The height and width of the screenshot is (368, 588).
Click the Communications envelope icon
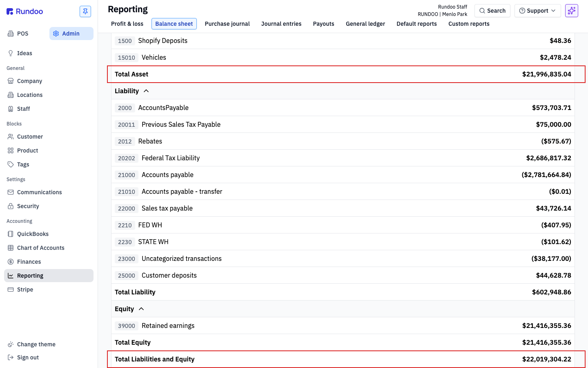pos(11,192)
